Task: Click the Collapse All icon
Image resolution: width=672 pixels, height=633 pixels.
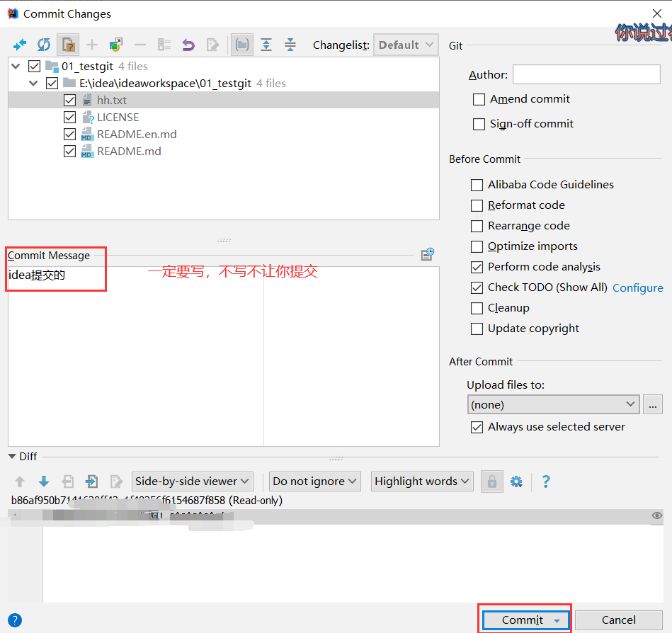Action: [290, 45]
